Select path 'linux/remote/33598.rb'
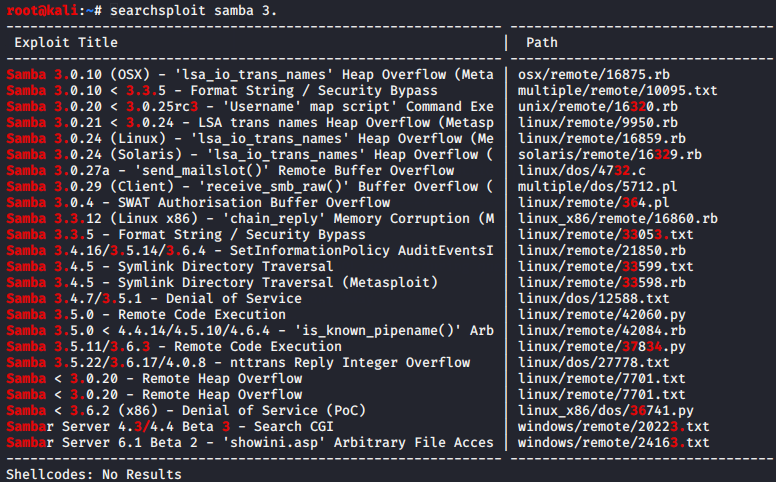This screenshot has width=776, height=482. click(601, 282)
